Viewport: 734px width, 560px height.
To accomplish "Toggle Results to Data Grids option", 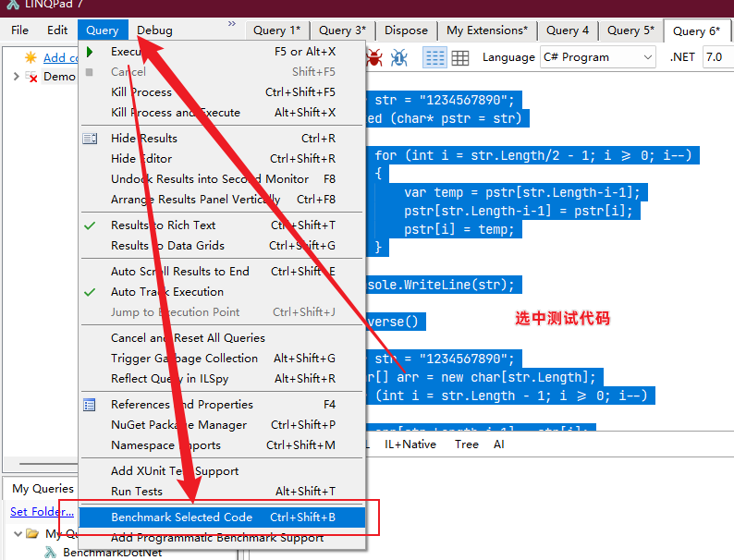I will point(223,246).
